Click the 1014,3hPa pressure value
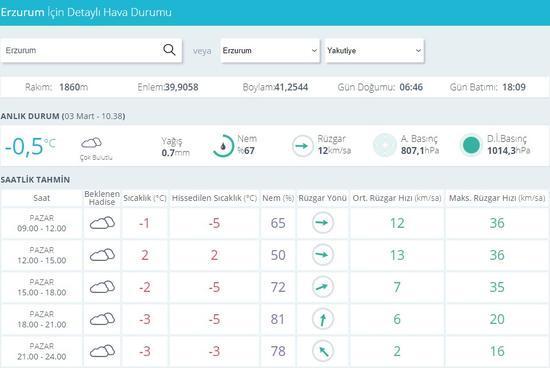The height and width of the screenshot is (368, 550). pos(509,151)
